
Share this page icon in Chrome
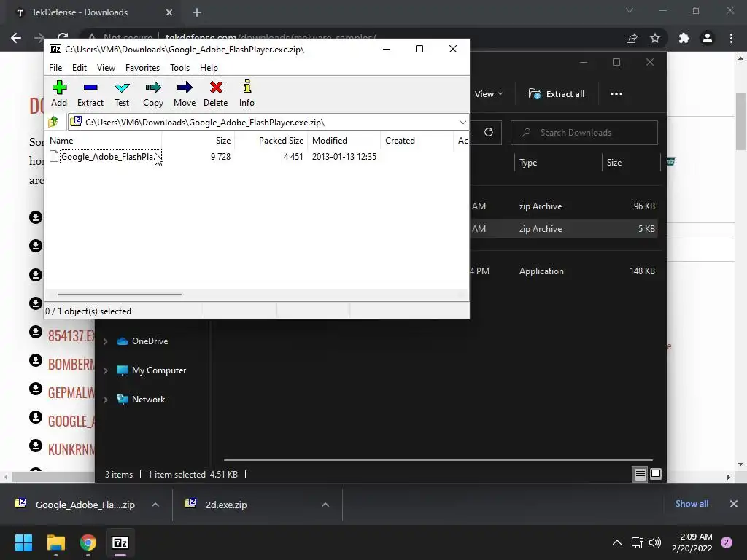632,39
